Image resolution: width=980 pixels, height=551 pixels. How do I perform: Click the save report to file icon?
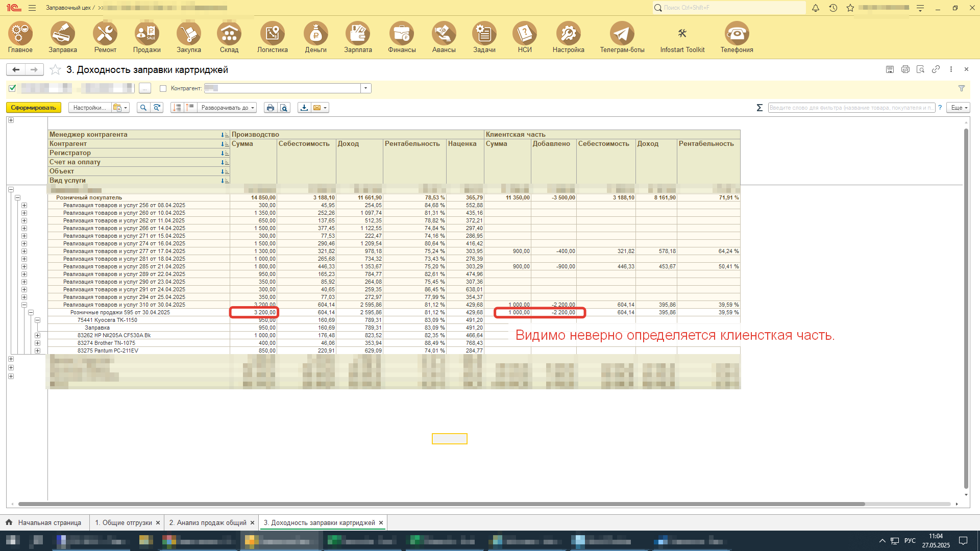[x=304, y=108]
